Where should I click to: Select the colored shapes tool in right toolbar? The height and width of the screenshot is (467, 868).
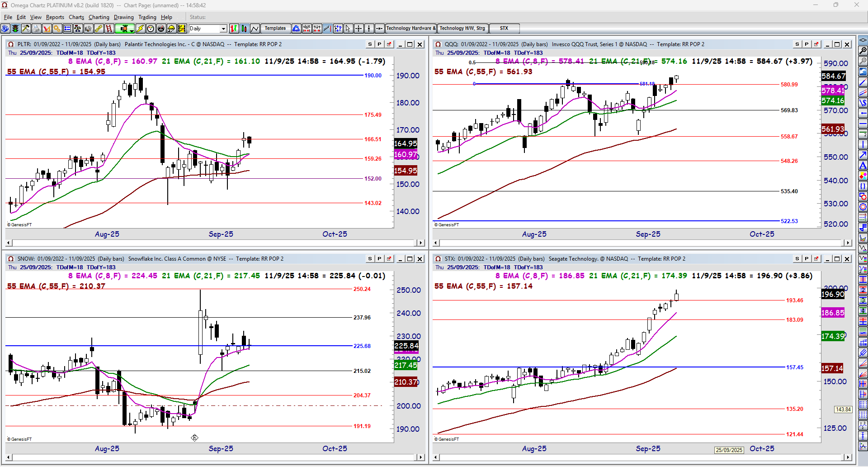(x=863, y=176)
